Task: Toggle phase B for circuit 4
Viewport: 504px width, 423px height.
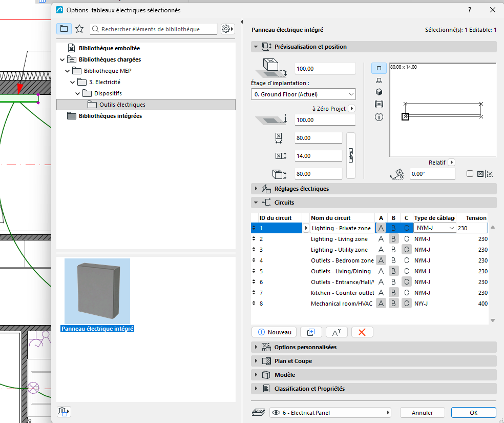Action: pos(393,260)
